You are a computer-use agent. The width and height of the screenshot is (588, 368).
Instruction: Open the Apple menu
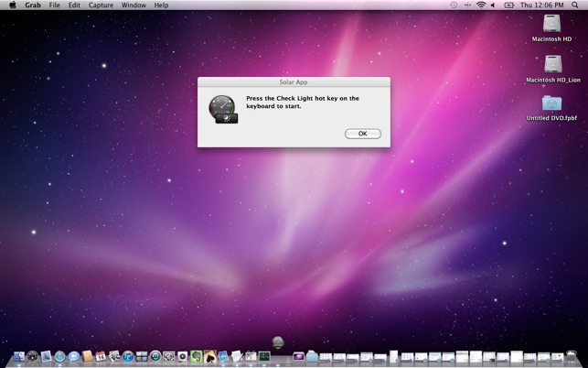coord(13,5)
